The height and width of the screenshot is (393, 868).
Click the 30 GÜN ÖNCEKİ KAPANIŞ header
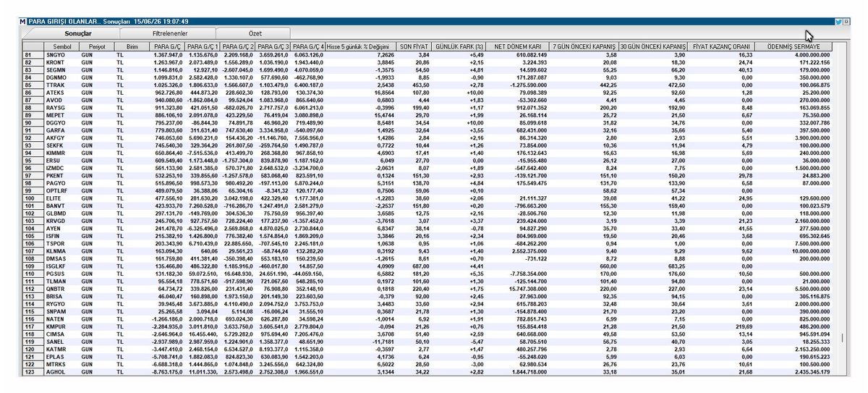tap(654, 46)
